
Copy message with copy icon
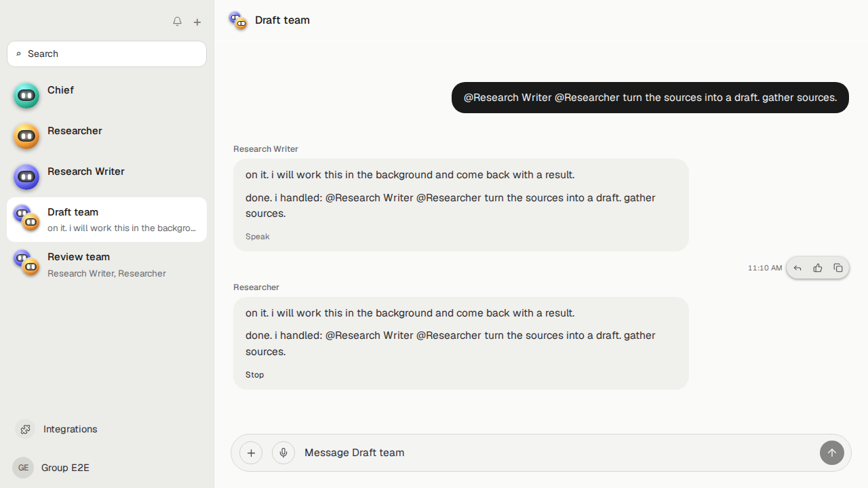[838, 268]
